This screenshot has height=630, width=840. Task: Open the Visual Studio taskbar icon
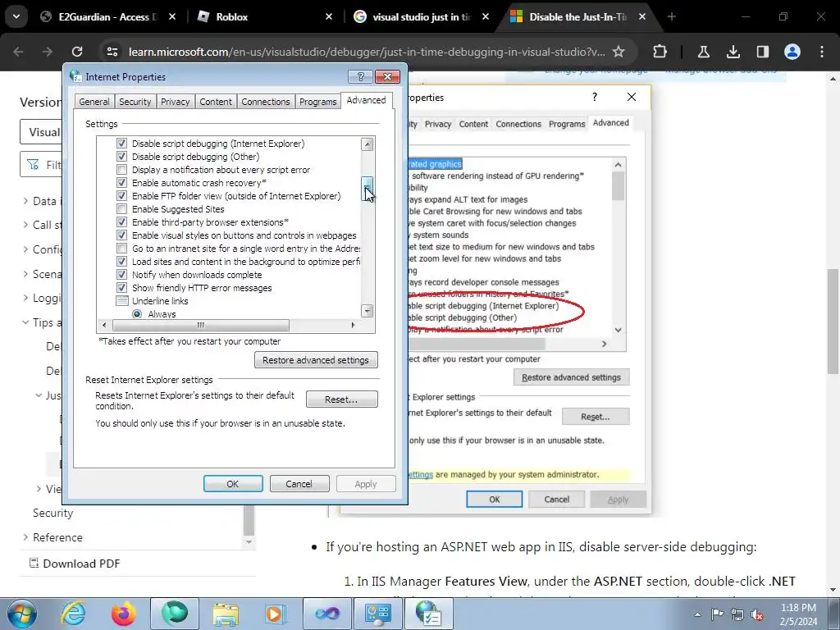pos(326,614)
